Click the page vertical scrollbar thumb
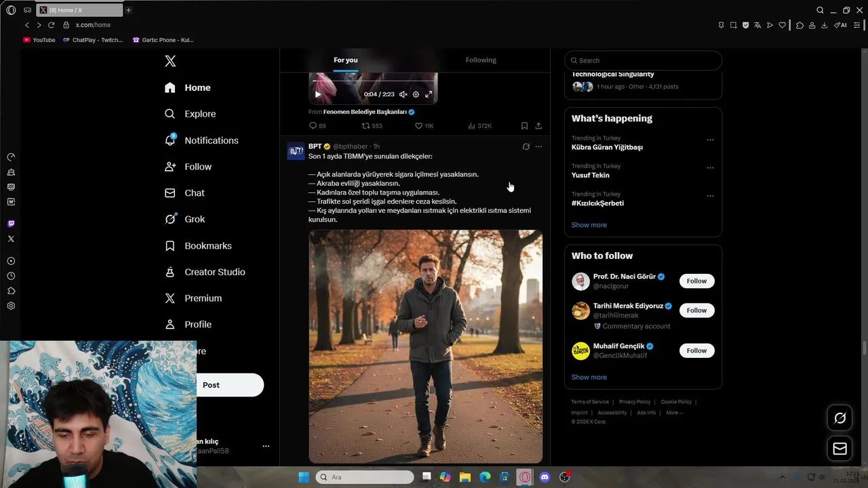Screen dimensions: 868x488 (864, 348)
